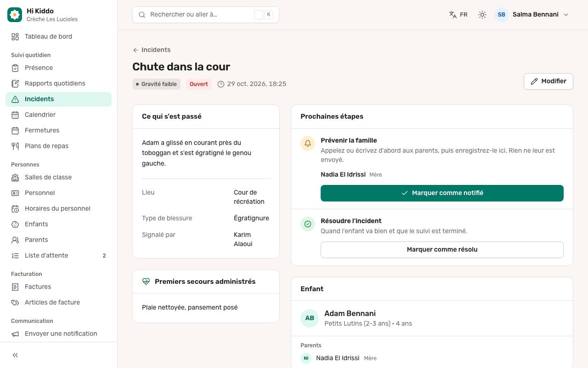Click Nadia El Idrissi under Parents
588x368 pixels.
[338, 358]
